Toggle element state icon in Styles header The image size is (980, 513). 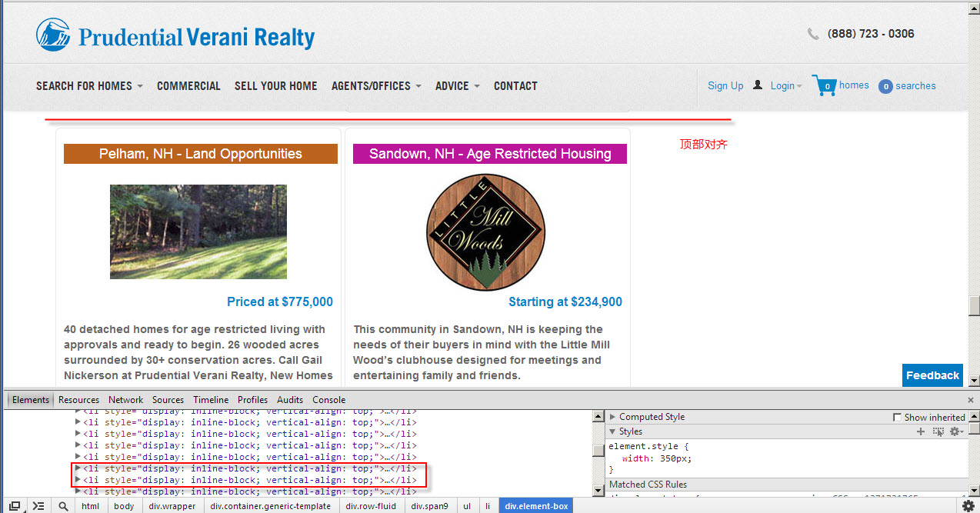[x=938, y=431]
